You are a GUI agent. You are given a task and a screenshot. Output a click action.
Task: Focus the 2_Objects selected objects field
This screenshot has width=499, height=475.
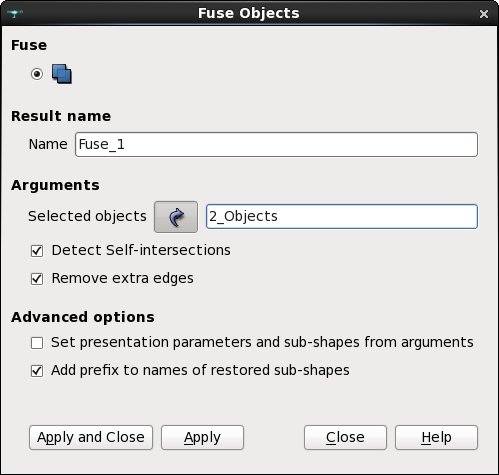(342, 216)
